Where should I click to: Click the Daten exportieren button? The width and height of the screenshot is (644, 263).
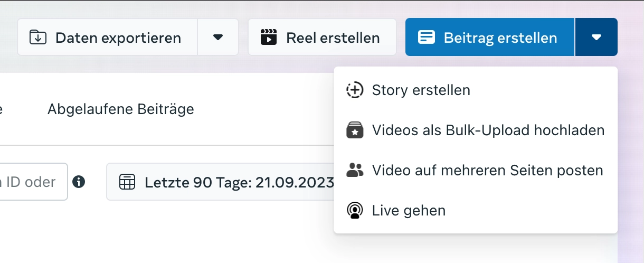(x=108, y=37)
